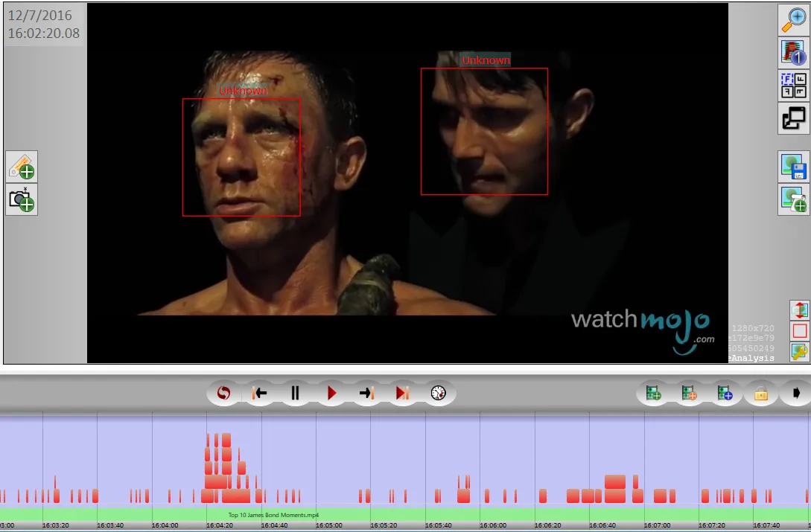Play the video with the red triangle
Screen dimensions: 811x532
pyautogui.click(x=331, y=394)
